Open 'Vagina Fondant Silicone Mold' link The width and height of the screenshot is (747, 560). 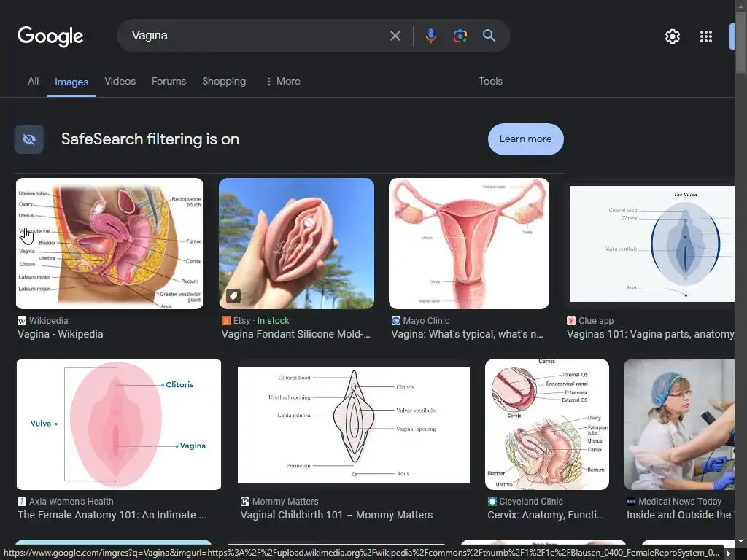[x=296, y=334]
